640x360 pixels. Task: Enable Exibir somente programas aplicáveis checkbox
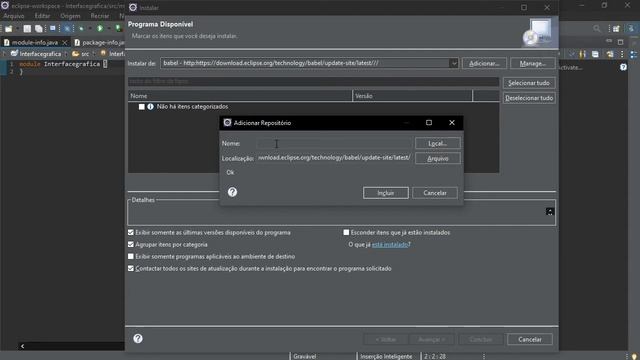[131, 256]
